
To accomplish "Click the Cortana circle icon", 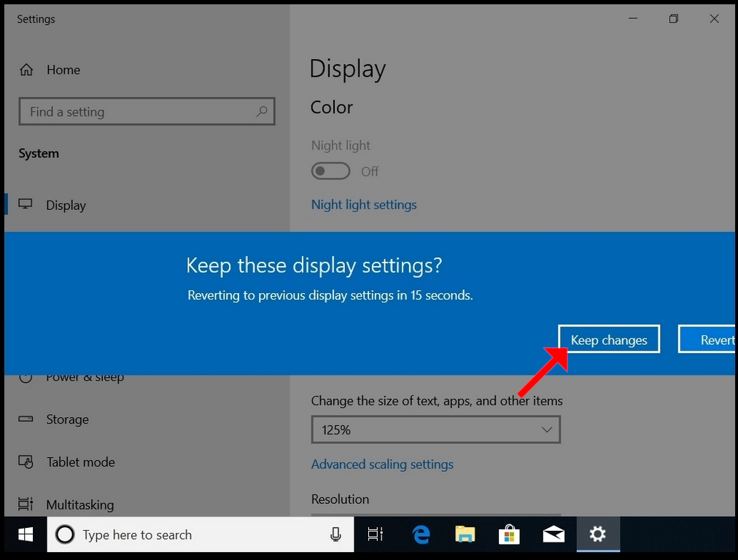I will (x=65, y=534).
